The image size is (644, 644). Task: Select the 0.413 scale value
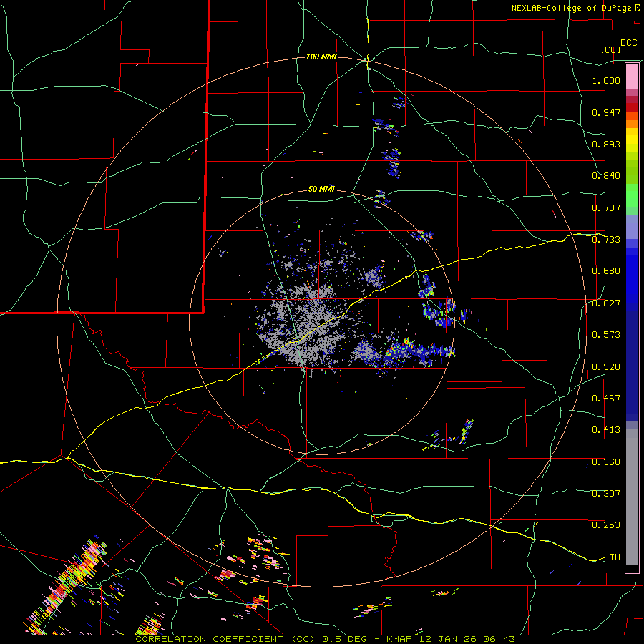pos(606,430)
